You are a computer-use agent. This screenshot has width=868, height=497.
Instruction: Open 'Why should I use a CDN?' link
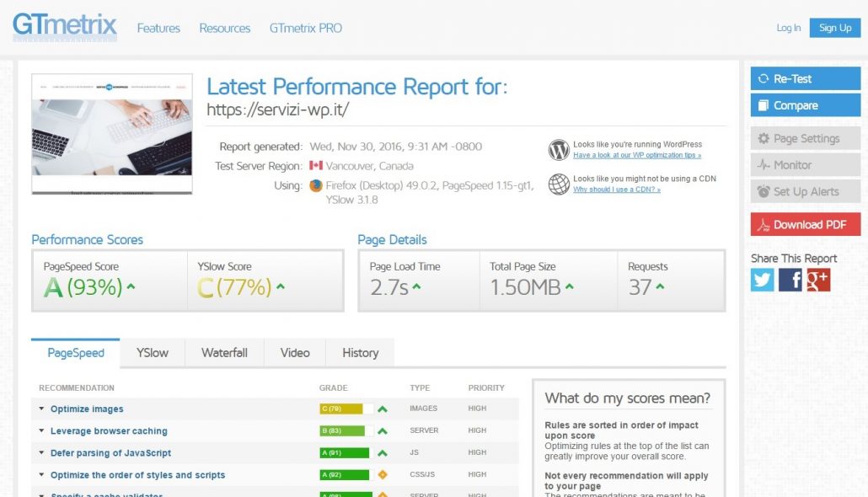pyautogui.click(x=617, y=190)
